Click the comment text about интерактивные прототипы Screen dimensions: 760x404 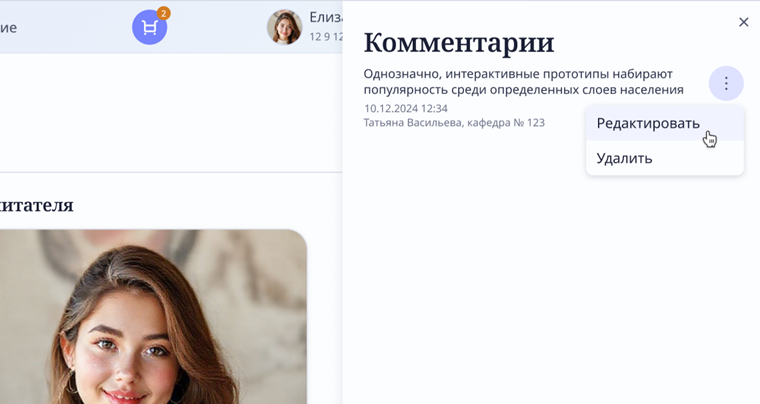point(523,82)
